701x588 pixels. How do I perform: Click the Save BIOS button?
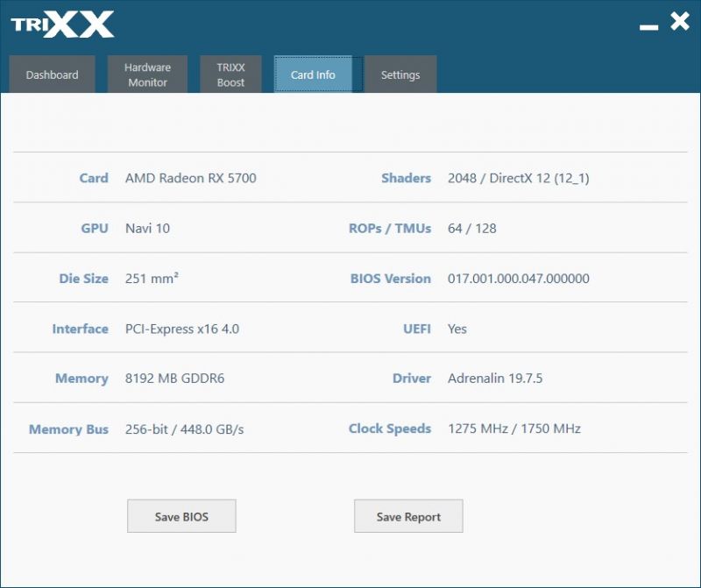[181, 516]
